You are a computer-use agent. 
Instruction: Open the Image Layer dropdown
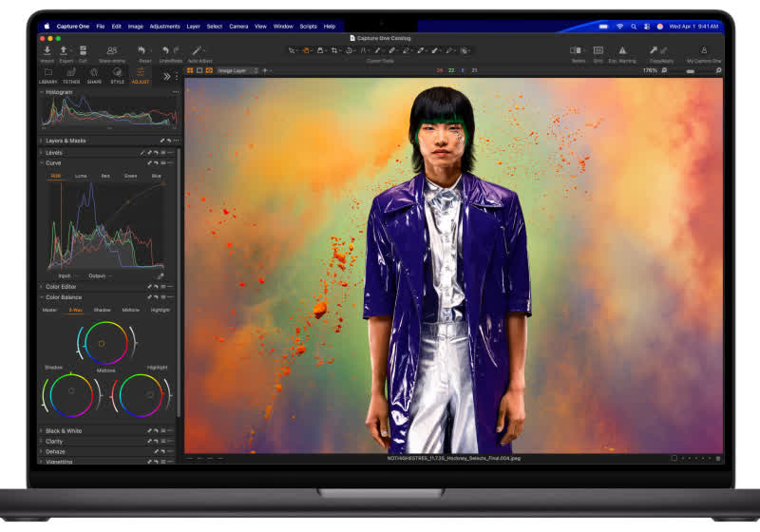click(x=237, y=70)
